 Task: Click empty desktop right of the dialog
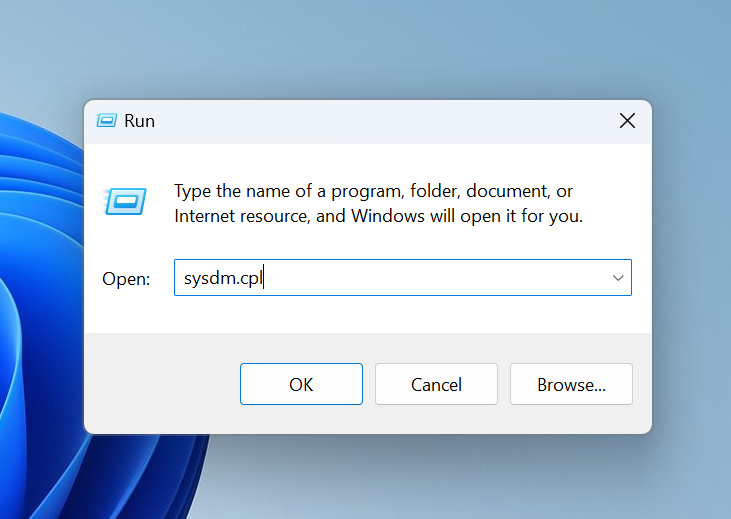click(692, 266)
